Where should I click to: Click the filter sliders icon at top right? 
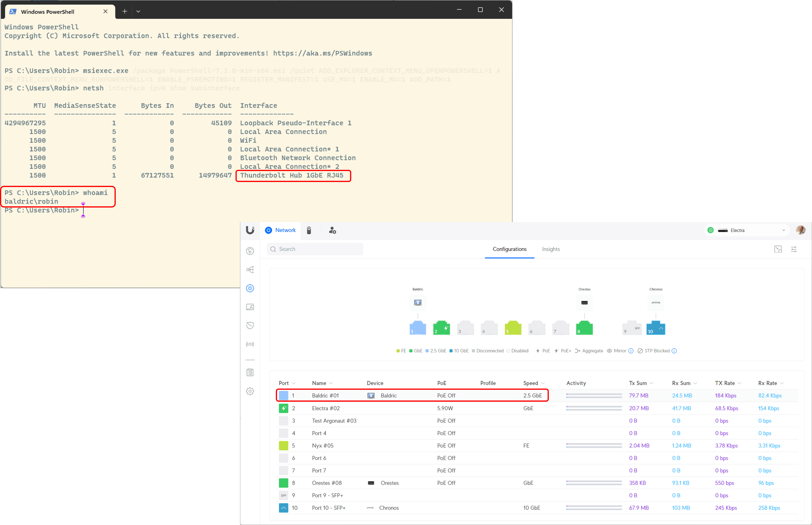(794, 250)
